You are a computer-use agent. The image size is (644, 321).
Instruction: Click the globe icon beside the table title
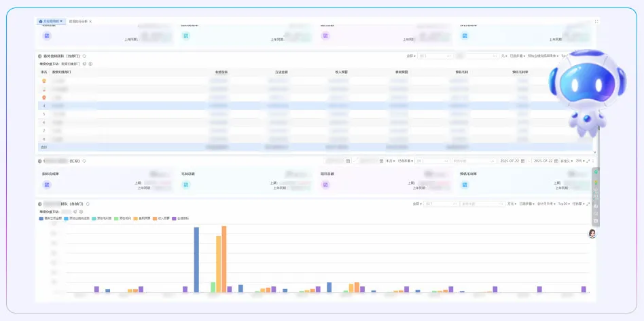[40, 56]
